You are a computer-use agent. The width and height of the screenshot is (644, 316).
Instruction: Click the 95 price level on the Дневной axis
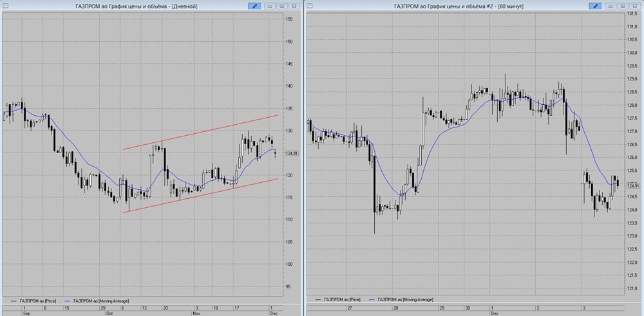point(289,286)
